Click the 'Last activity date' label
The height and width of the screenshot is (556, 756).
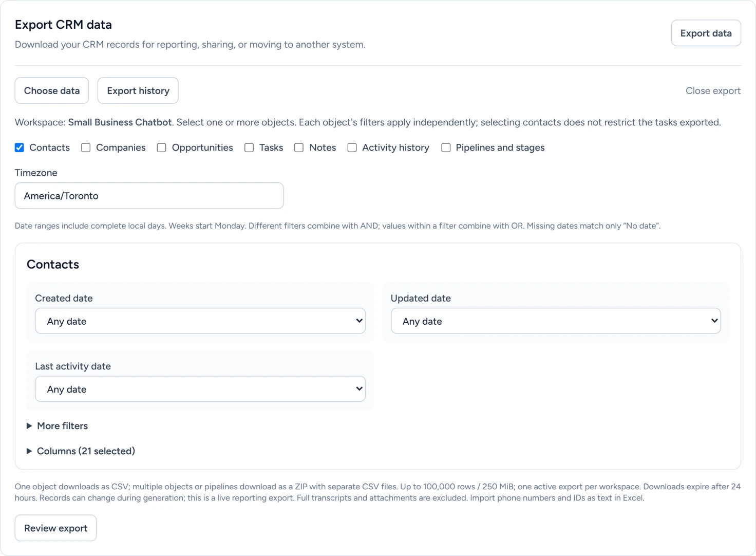[73, 366]
